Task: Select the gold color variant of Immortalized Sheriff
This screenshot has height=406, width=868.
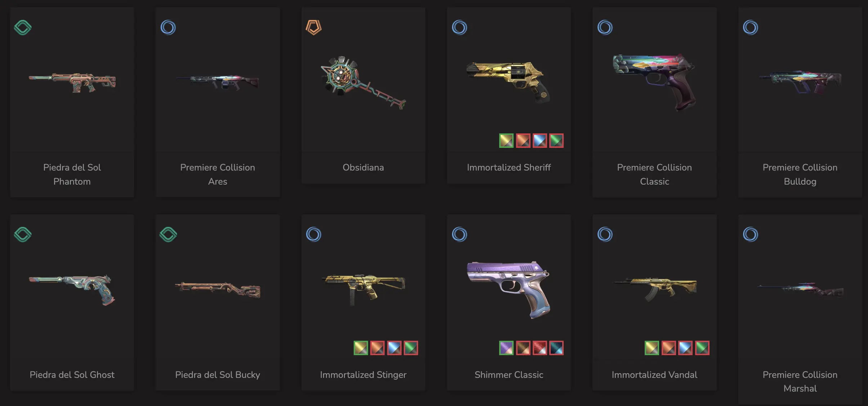Action: click(x=506, y=141)
